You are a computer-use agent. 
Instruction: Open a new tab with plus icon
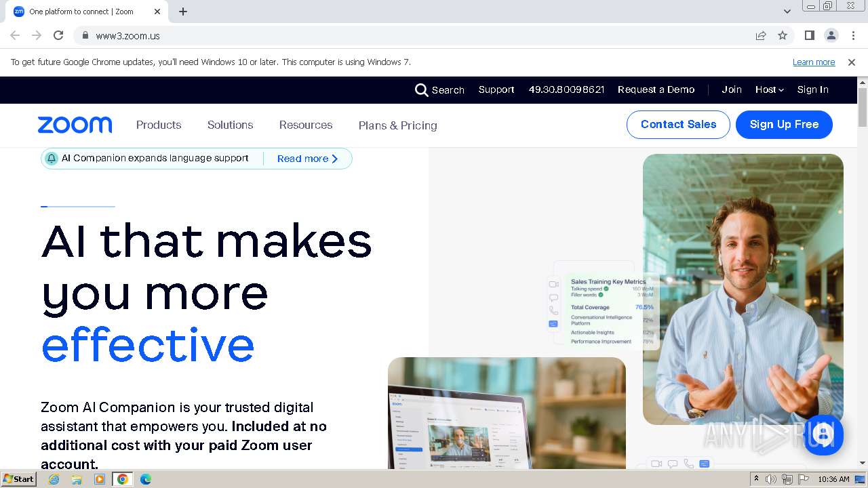[x=183, y=12]
